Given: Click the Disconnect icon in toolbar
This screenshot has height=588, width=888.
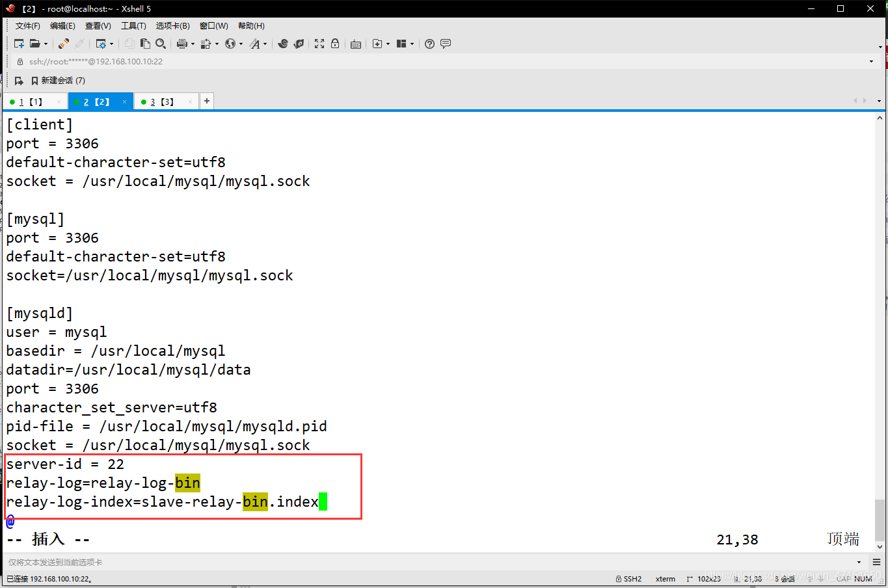Looking at the screenshot, I should click(x=79, y=44).
